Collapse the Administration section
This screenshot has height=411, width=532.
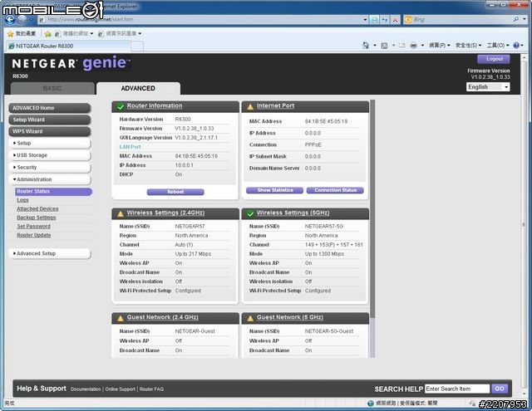coord(50,179)
